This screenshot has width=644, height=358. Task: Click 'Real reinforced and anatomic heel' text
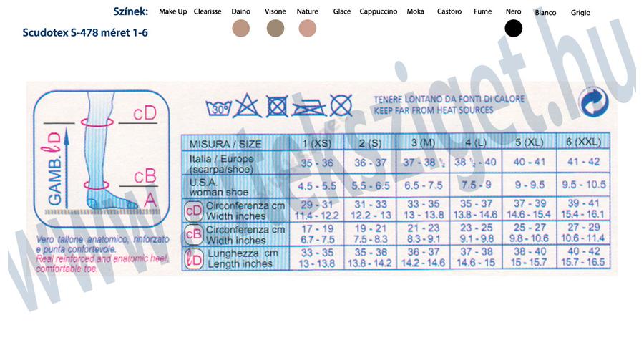(102, 259)
